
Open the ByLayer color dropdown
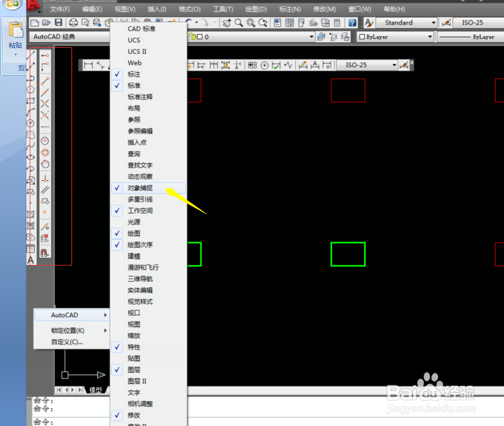tap(396, 37)
